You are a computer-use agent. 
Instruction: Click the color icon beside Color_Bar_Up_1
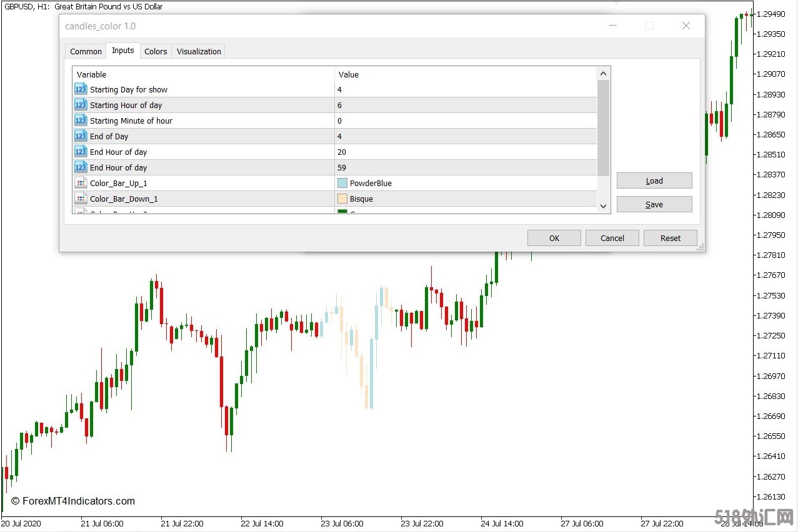(81, 183)
